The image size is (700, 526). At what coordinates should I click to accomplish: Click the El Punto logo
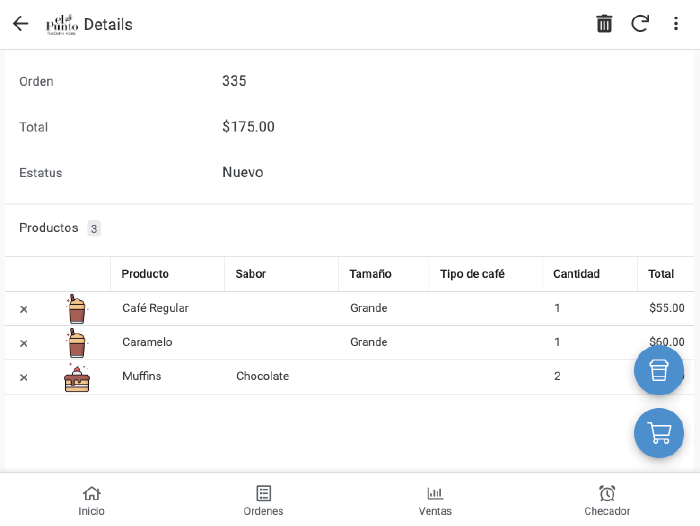[x=62, y=24]
